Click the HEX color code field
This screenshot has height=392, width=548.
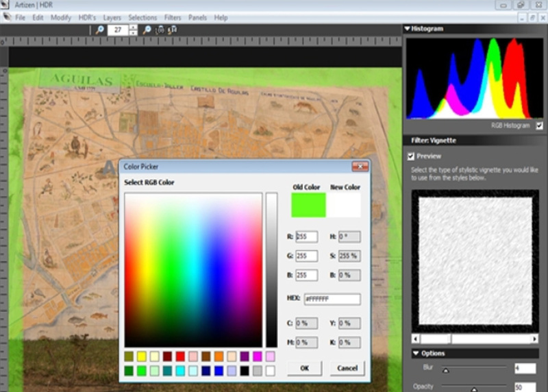(332, 299)
